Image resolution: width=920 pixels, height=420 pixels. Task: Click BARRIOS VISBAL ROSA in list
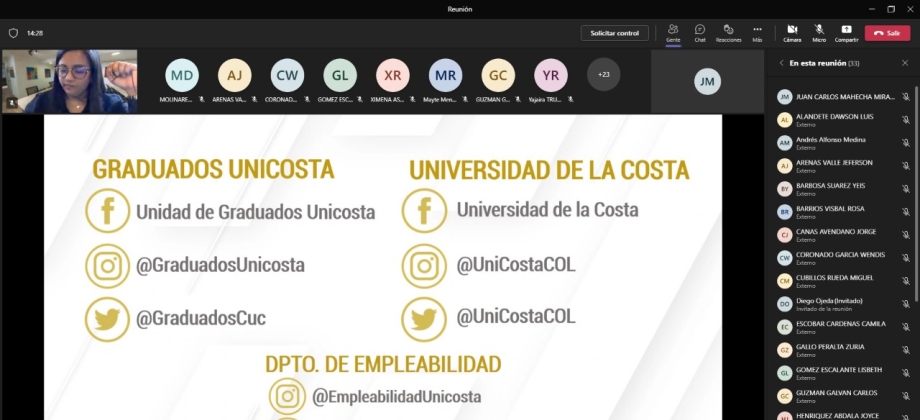pos(843,212)
